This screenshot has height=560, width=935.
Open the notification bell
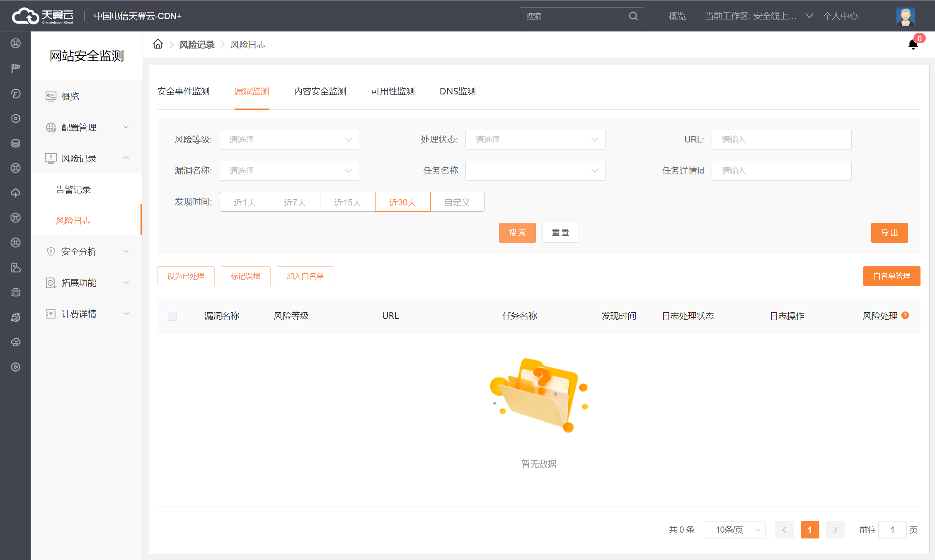913,44
